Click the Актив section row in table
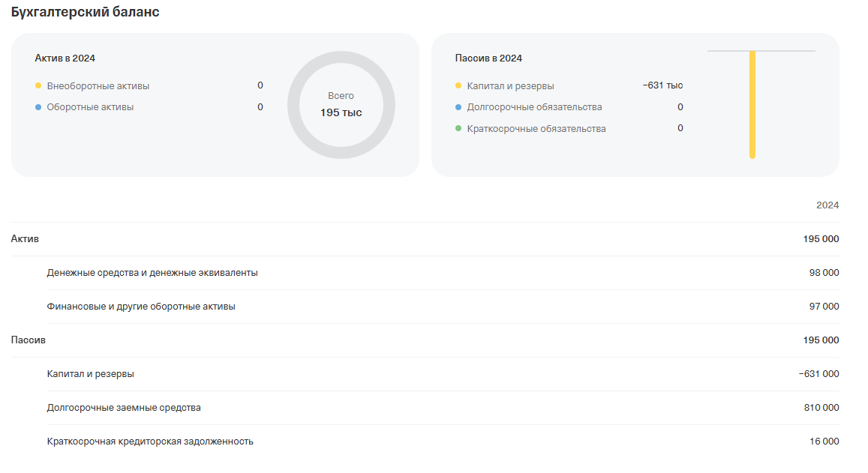The height and width of the screenshot is (473, 868). [x=26, y=239]
